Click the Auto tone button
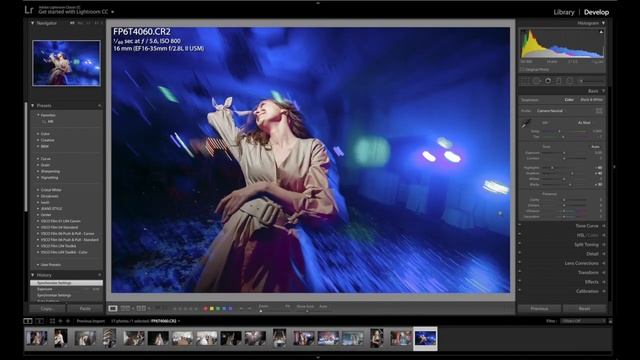The width and height of the screenshot is (640, 360). (x=596, y=147)
